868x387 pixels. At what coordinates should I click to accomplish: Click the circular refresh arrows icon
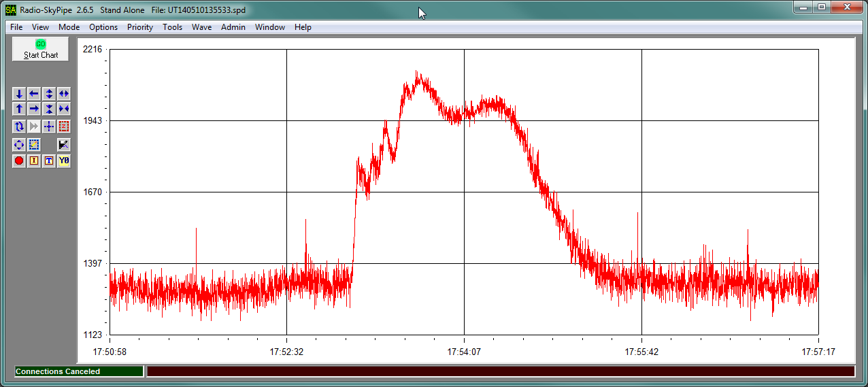[19, 127]
